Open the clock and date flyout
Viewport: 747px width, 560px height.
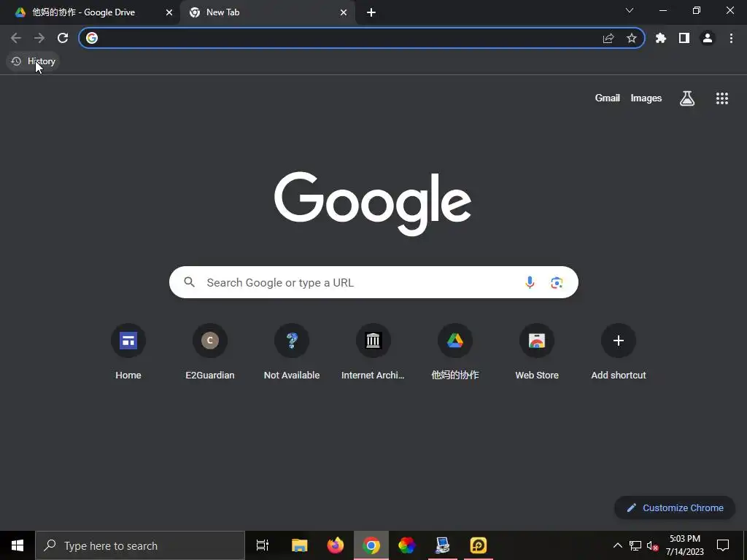click(684, 545)
